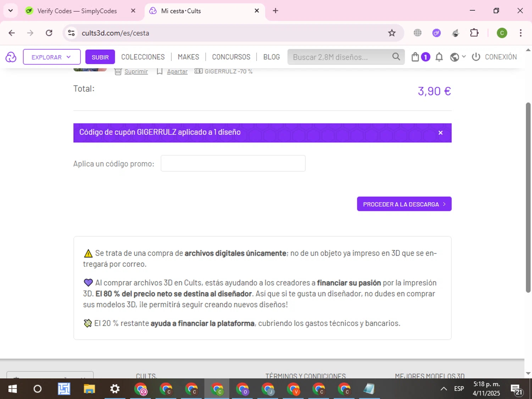The image size is (532, 399).
Task: Click the GIGERRULZ -70 % coupon tag
Action: pyautogui.click(x=223, y=71)
